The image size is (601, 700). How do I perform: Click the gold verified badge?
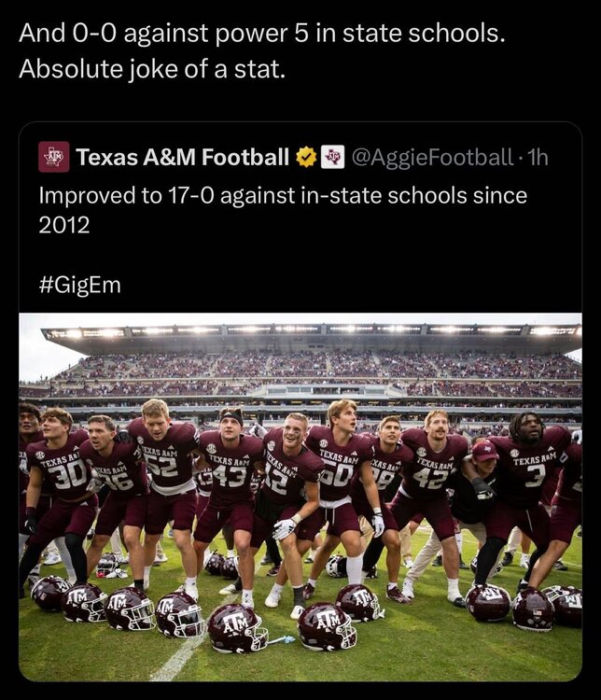tap(306, 157)
